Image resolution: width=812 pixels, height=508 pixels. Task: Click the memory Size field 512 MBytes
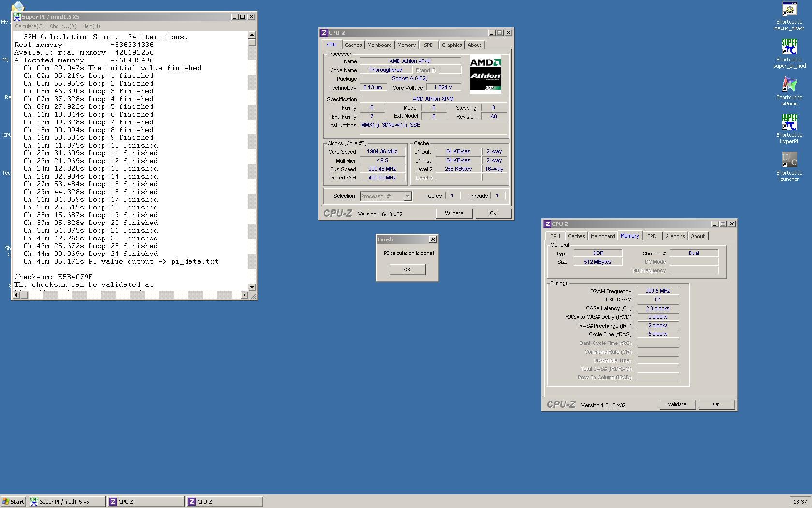coord(598,262)
